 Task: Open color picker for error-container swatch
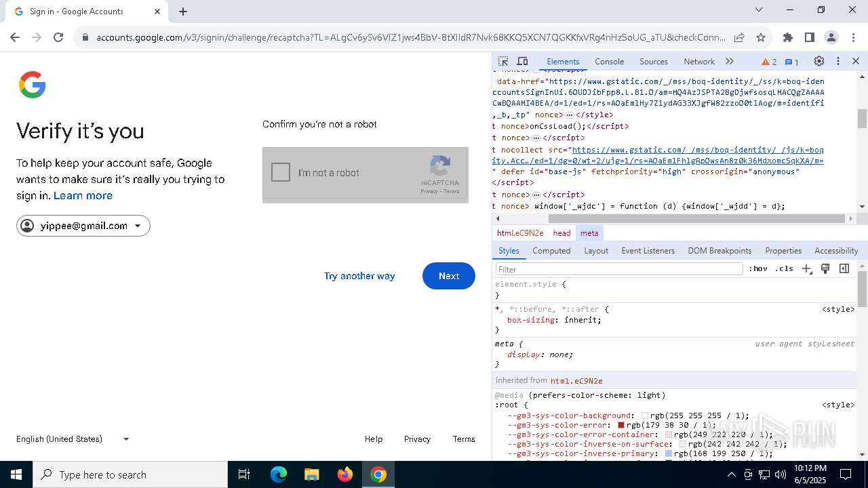pyautogui.click(x=668, y=434)
